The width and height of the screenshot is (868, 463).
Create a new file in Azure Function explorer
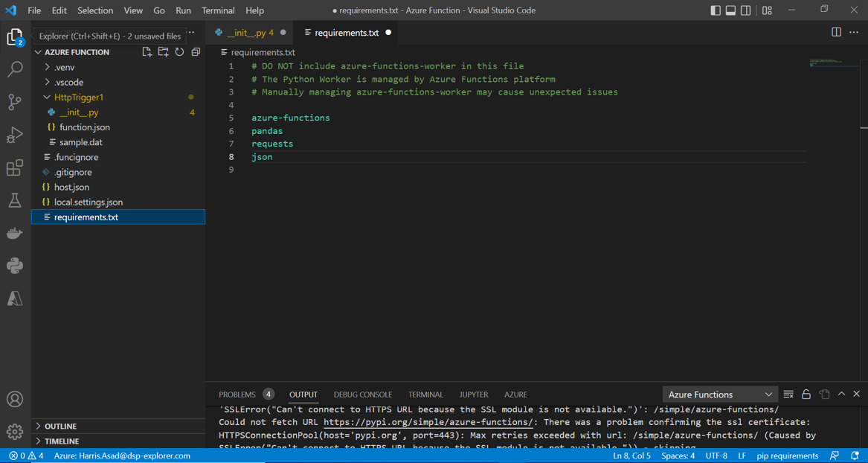pyautogui.click(x=147, y=51)
